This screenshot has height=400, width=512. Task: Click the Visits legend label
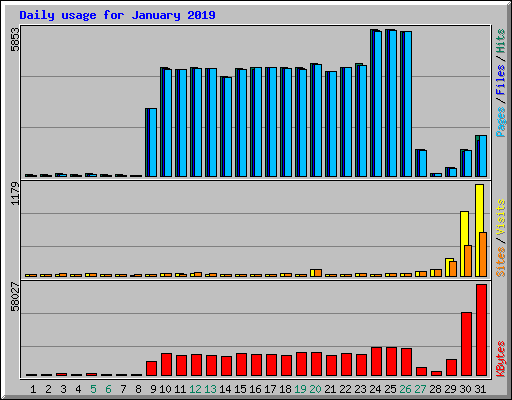500,217
